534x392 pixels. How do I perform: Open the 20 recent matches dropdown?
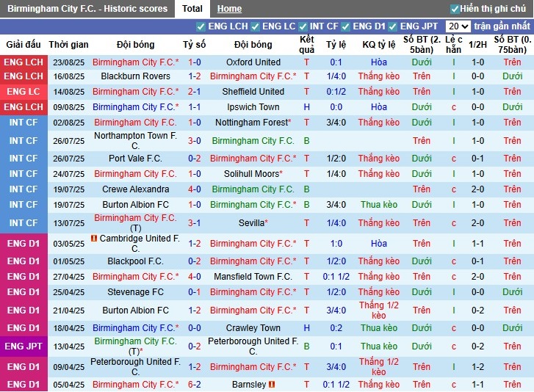[x=458, y=26]
